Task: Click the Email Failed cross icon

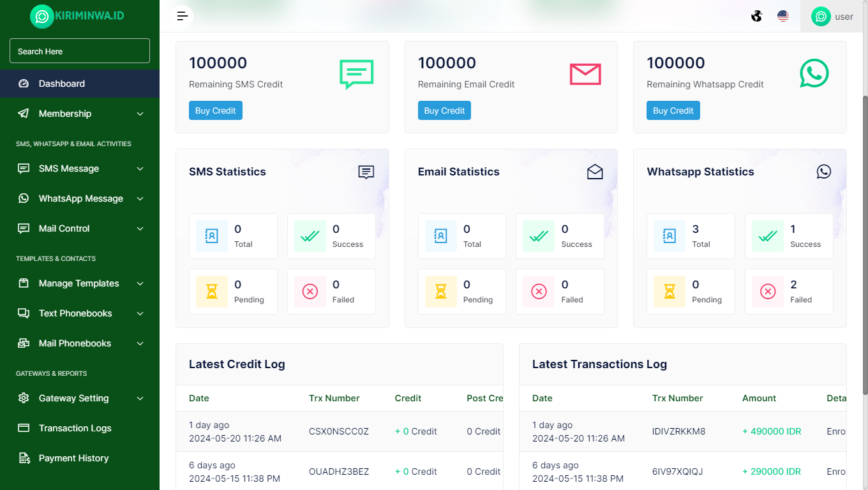Action: pos(539,292)
